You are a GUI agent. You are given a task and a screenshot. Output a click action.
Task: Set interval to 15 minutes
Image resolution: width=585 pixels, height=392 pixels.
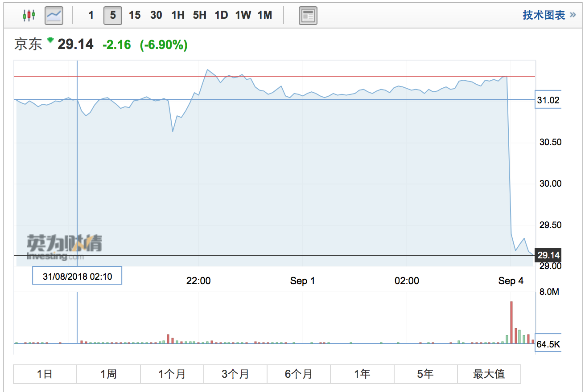pos(135,16)
